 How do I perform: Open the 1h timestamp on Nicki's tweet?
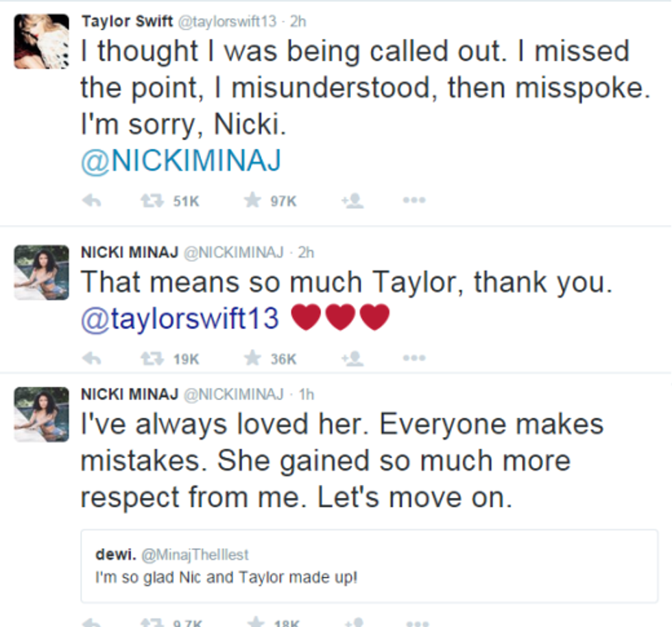pos(307,394)
